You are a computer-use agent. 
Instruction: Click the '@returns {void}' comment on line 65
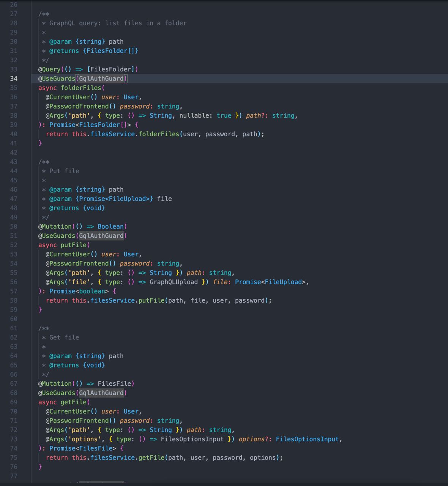(x=77, y=365)
